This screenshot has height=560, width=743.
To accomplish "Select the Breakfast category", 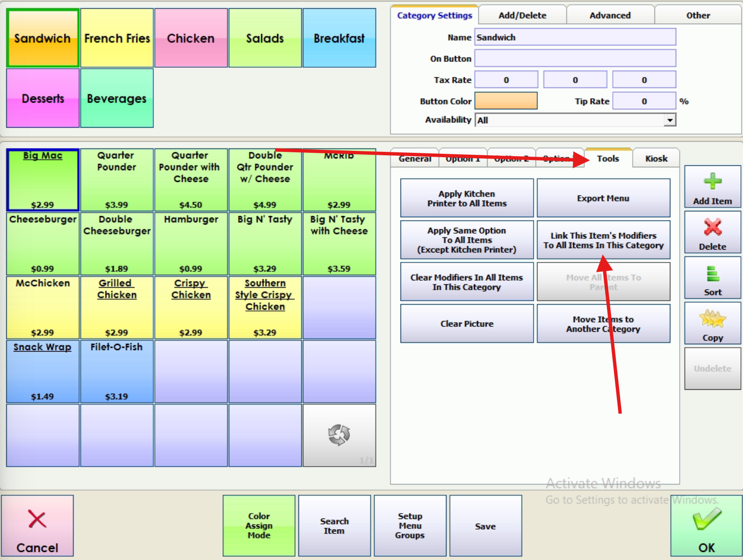I will coord(339,38).
